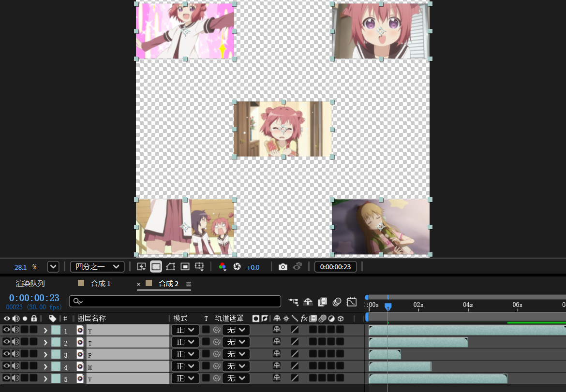
Task: Click the region of interest icon
Action: coord(185,266)
